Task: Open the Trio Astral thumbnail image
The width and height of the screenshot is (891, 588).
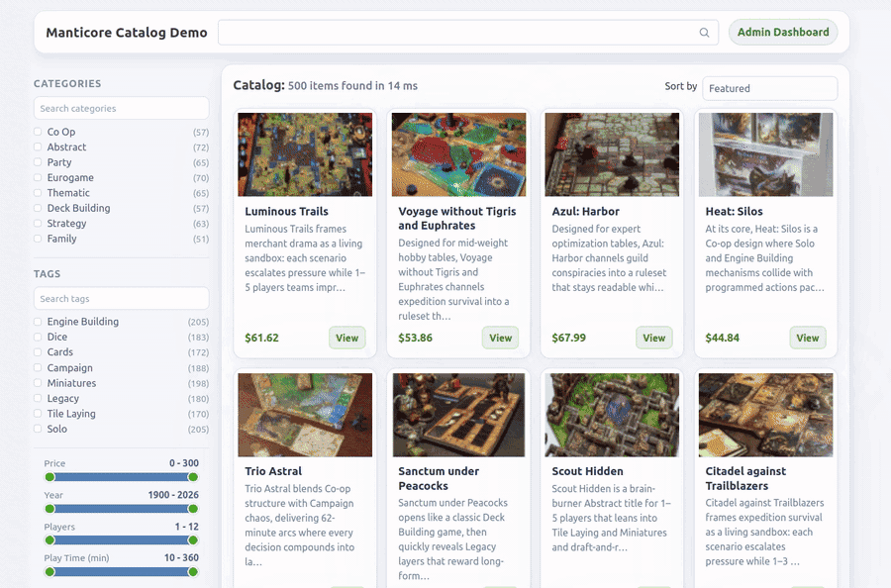Action: pos(305,415)
